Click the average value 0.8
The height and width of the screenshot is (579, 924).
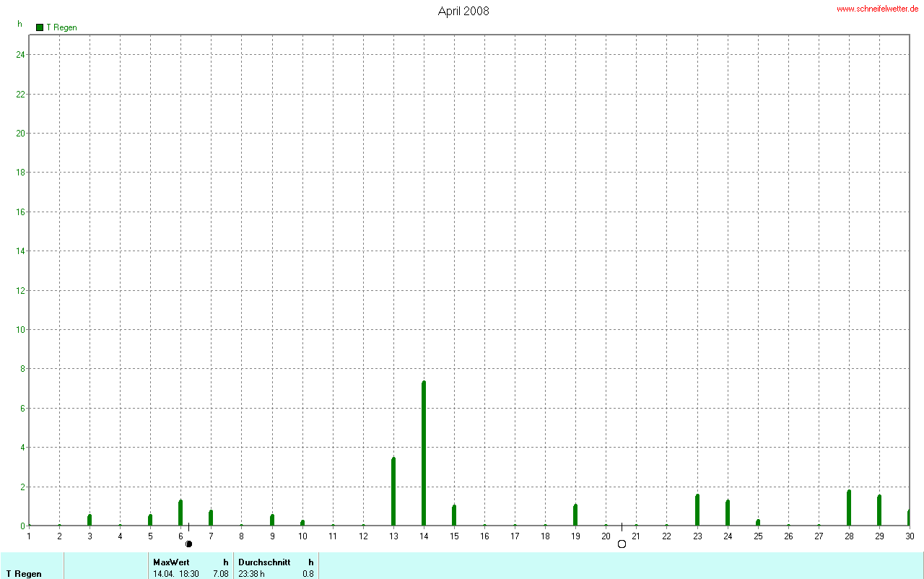[x=308, y=574]
